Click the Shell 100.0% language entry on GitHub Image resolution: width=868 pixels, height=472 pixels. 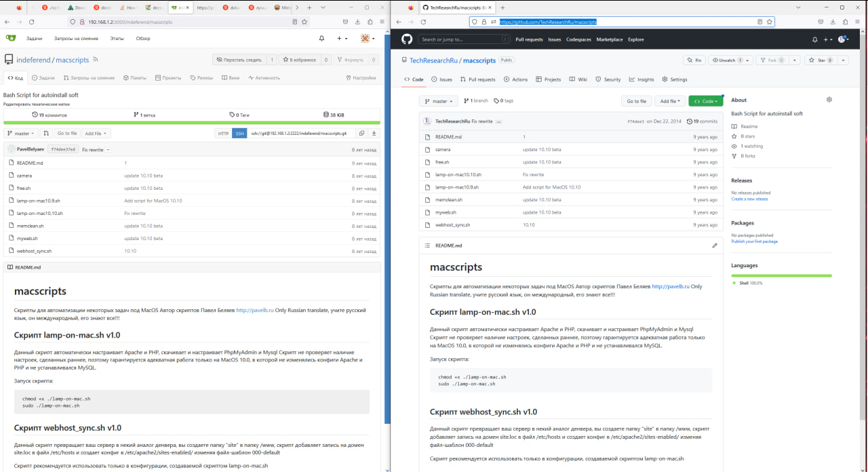[747, 283]
